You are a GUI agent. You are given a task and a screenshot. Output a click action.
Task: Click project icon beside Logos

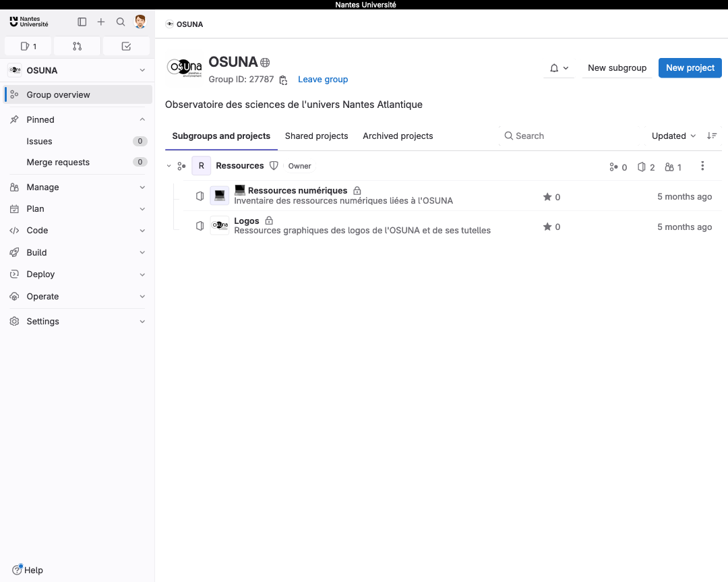click(x=200, y=226)
